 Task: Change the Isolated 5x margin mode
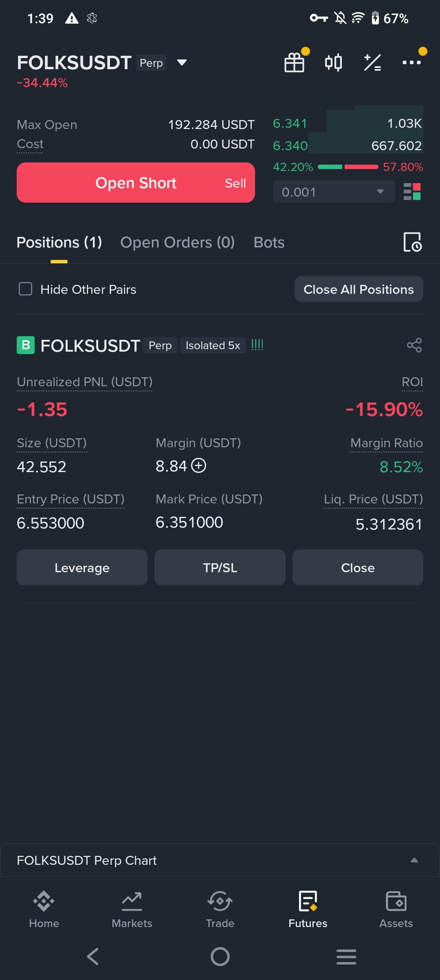point(213,346)
